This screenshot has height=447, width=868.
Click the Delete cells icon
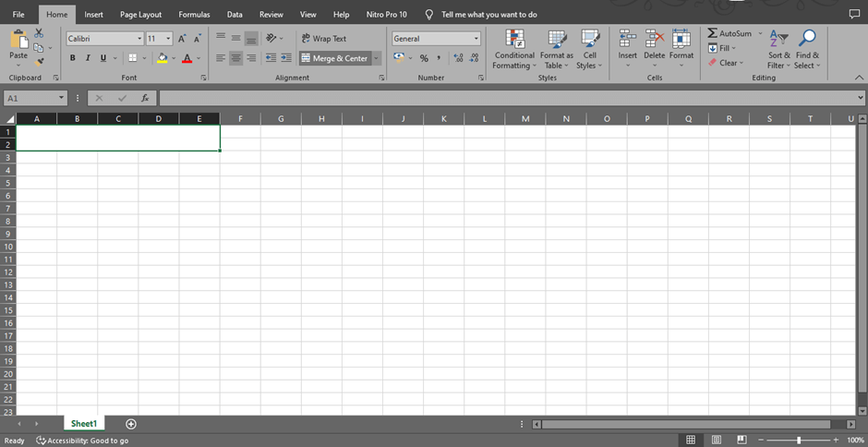pos(655,39)
